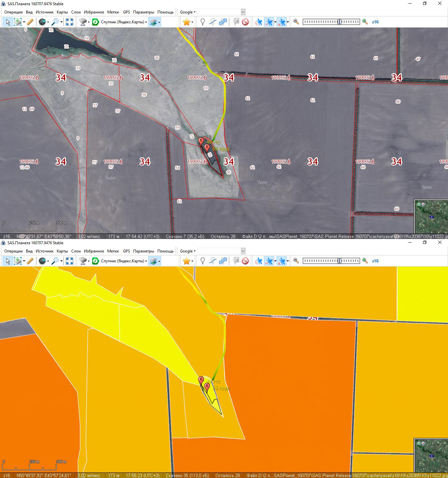
Task: Select the ruler measure tool in top window
Action: click(x=30, y=22)
